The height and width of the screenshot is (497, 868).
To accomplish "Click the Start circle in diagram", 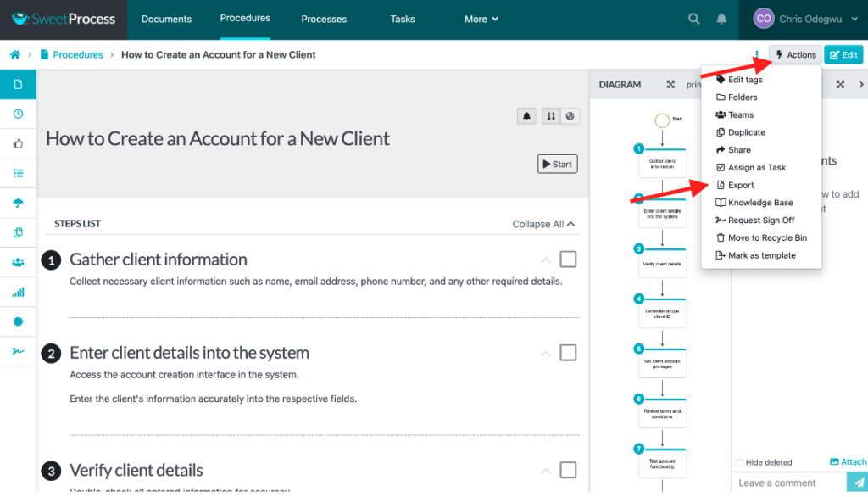I will click(662, 120).
